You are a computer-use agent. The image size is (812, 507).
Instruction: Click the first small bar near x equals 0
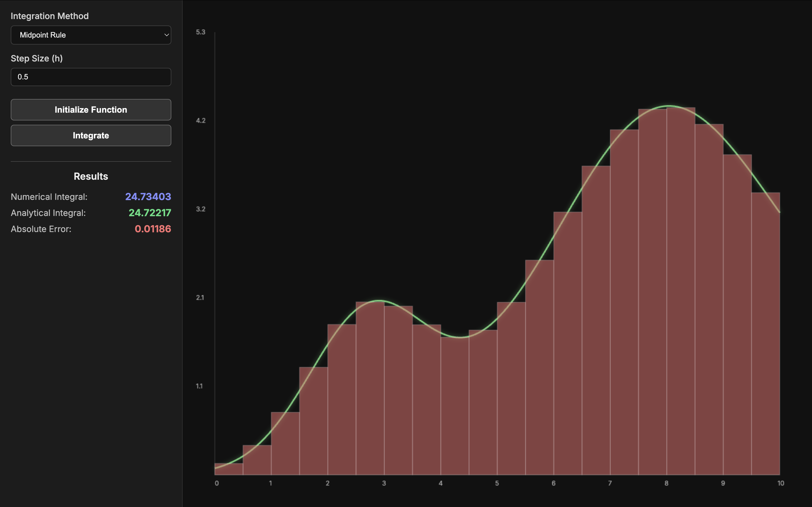[228, 469]
